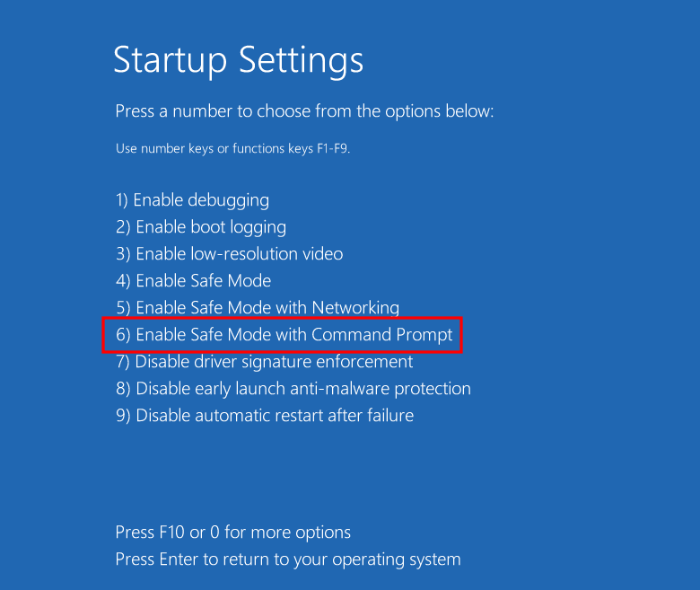Click the number '6)' of highlighted option
Image resolution: width=700 pixels, height=590 pixels.
pos(123,335)
